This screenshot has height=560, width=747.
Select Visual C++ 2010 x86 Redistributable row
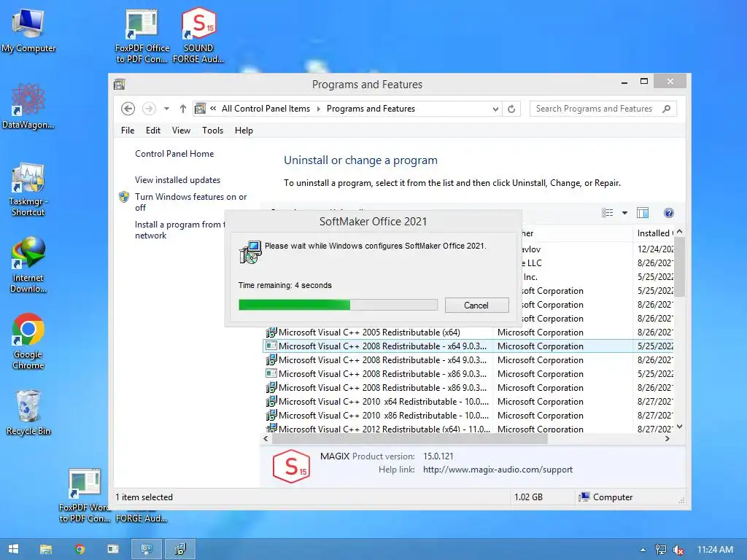tap(469, 415)
